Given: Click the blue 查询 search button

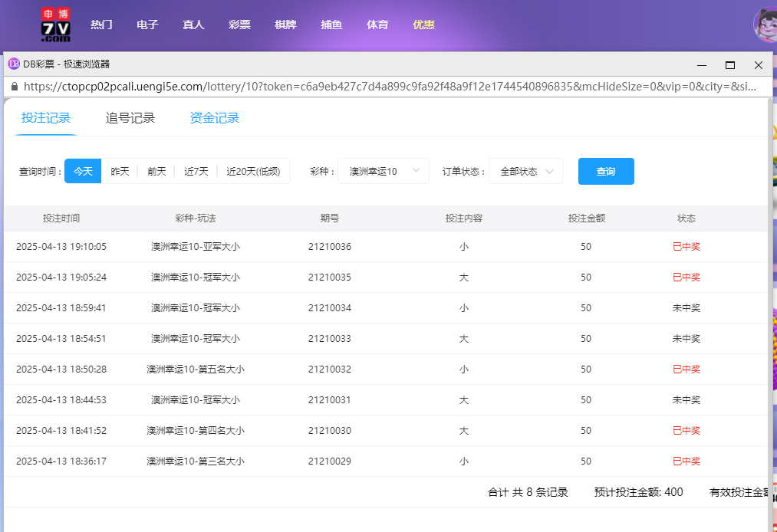Looking at the screenshot, I should [x=606, y=171].
